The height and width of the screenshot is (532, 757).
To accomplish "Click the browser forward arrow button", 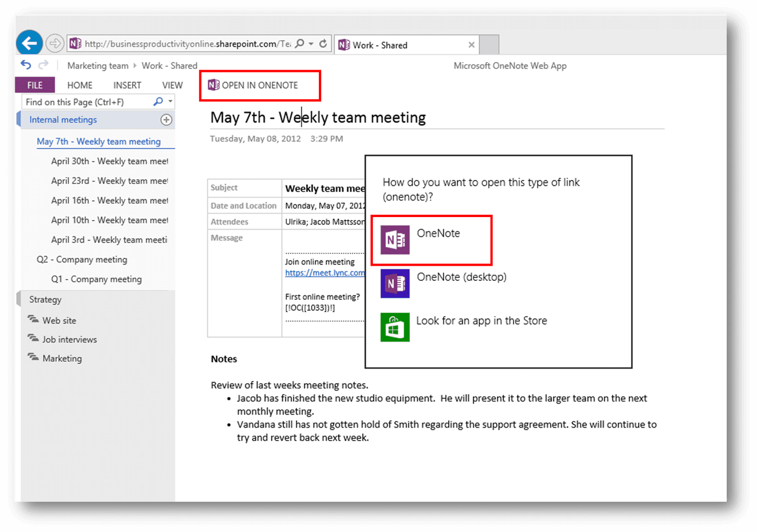I will click(55, 44).
